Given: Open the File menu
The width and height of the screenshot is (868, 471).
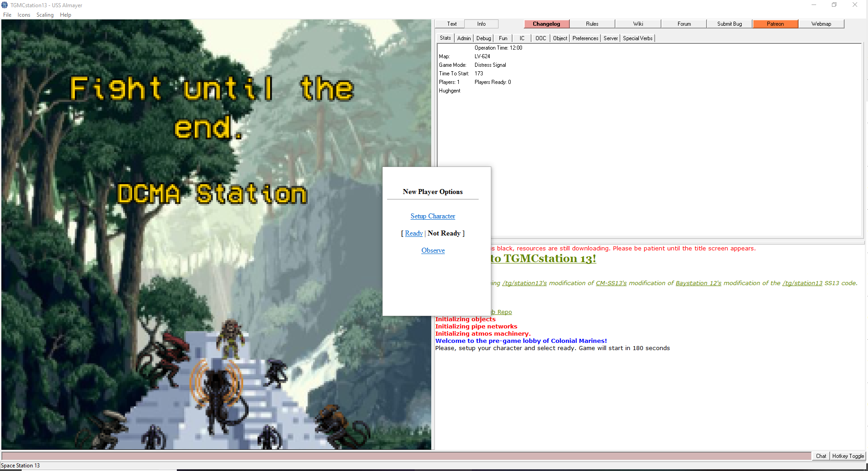Looking at the screenshot, I should (7, 15).
